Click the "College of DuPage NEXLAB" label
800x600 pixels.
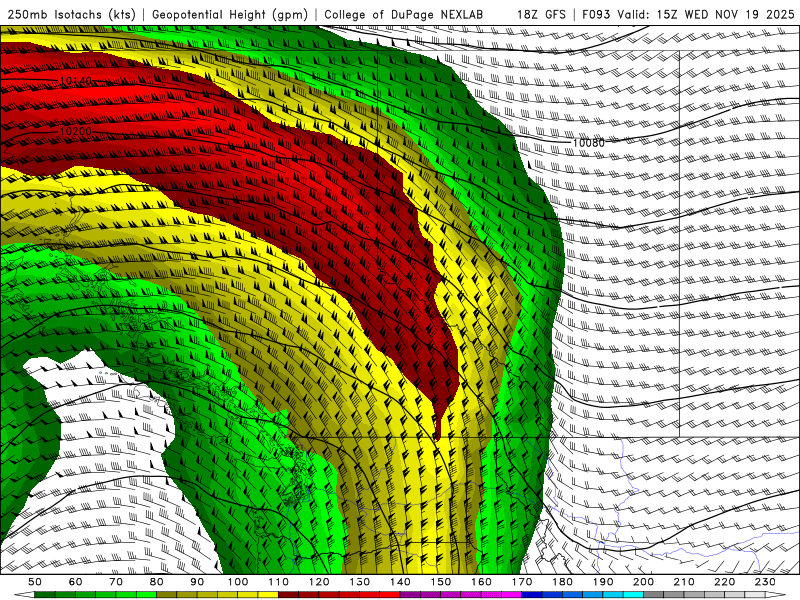(x=403, y=14)
